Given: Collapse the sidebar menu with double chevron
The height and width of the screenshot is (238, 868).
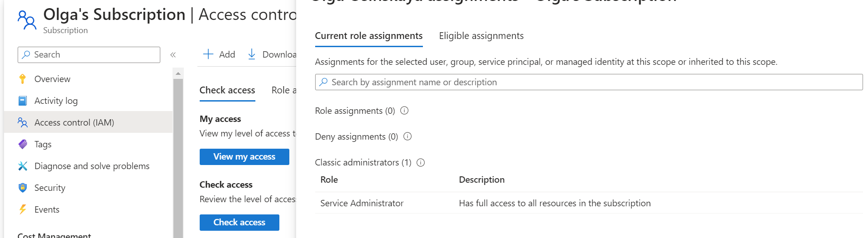Looking at the screenshot, I should pos(173,55).
